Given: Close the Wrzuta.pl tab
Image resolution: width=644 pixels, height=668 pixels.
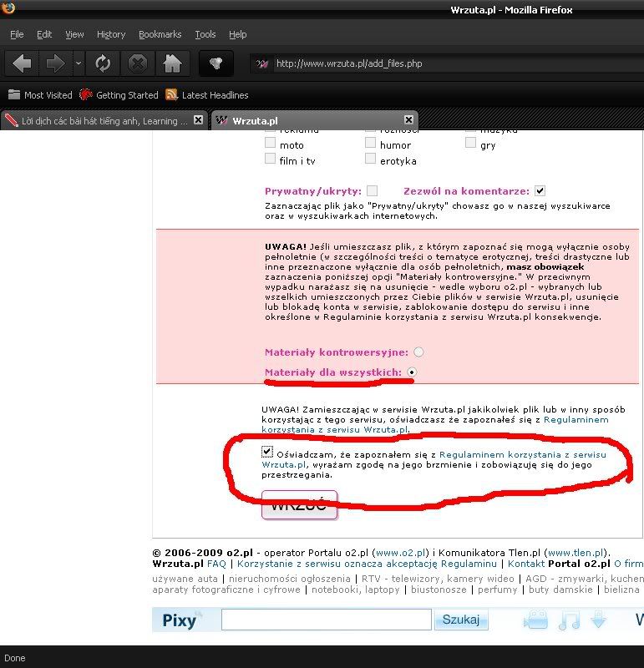Looking at the screenshot, I should click(x=408, y=120).
